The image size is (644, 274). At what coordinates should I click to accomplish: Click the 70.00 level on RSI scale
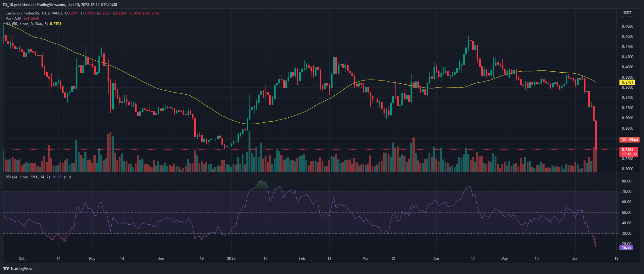click(x=626, y=192)
